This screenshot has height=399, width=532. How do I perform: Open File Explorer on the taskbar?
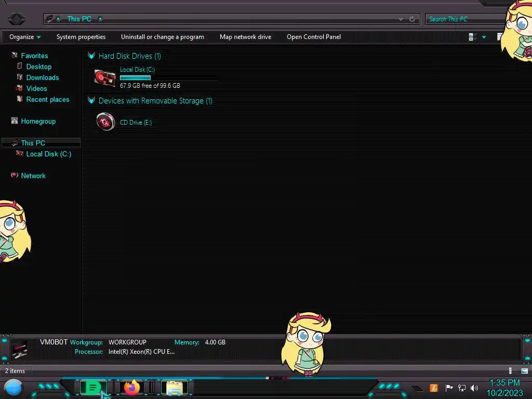click(175, 388)
